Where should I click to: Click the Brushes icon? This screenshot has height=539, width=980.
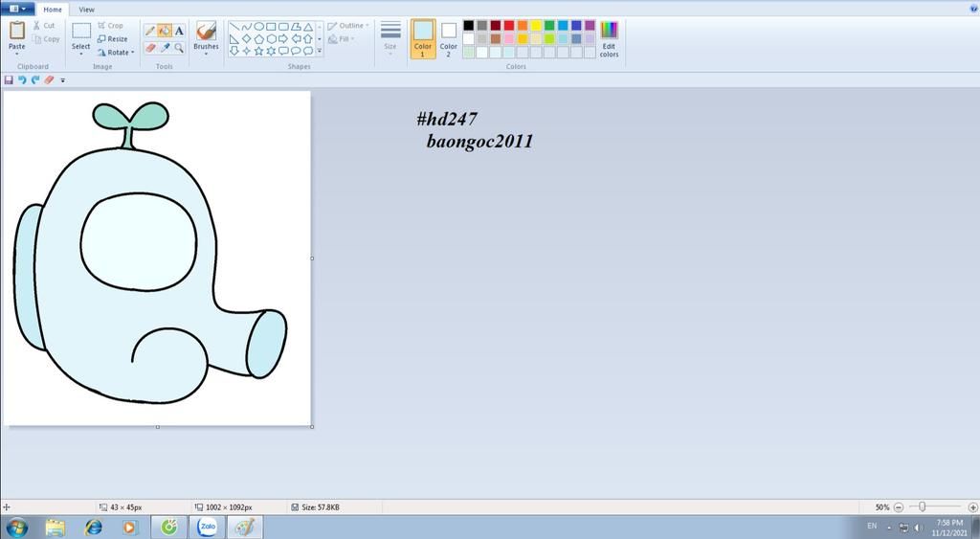click(x=206, y=31)
